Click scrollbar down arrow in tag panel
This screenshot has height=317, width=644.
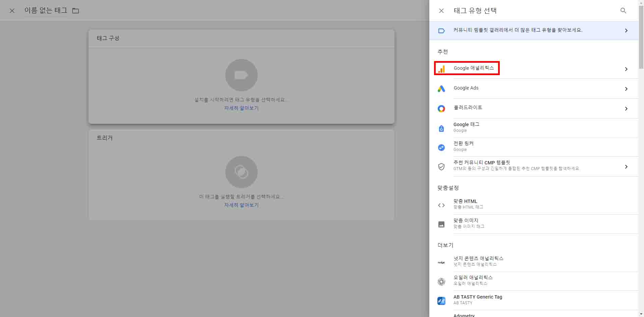click(641, 314)
